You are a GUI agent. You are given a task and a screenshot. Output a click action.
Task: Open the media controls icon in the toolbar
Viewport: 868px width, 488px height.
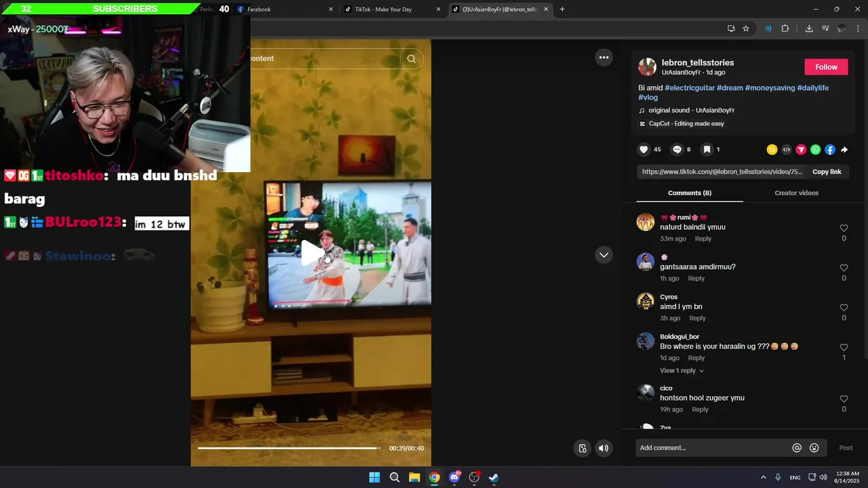tap(825, 28)
